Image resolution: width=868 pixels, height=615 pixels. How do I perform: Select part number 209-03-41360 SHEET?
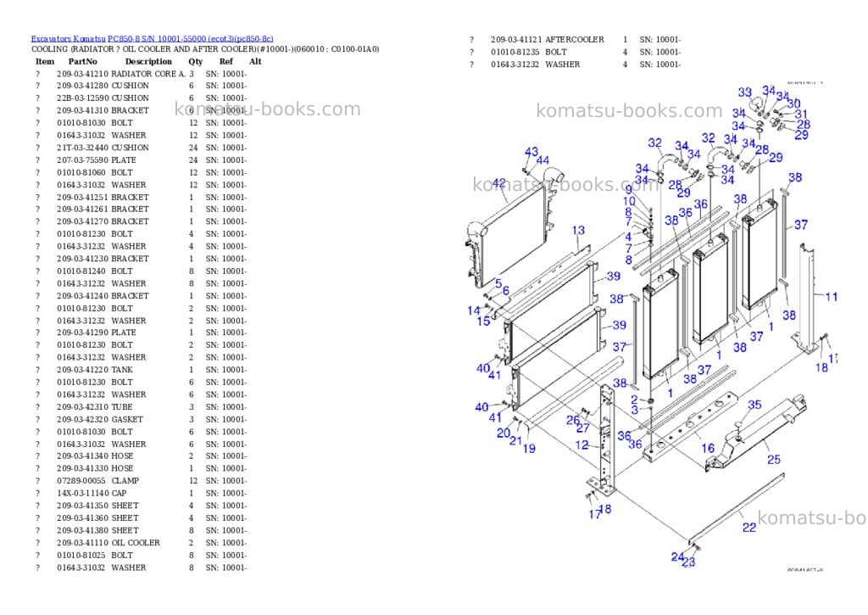(82, 518)
